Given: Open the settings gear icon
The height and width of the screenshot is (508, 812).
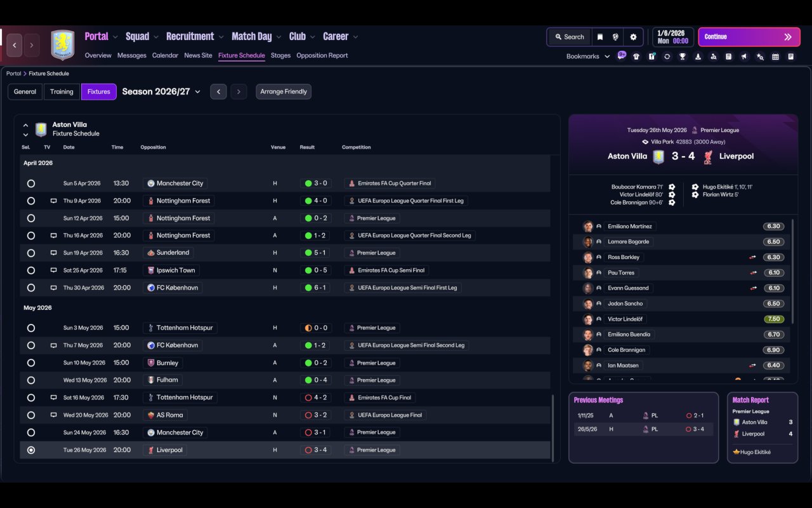Looking at the screenshot, I should (633, 37).
